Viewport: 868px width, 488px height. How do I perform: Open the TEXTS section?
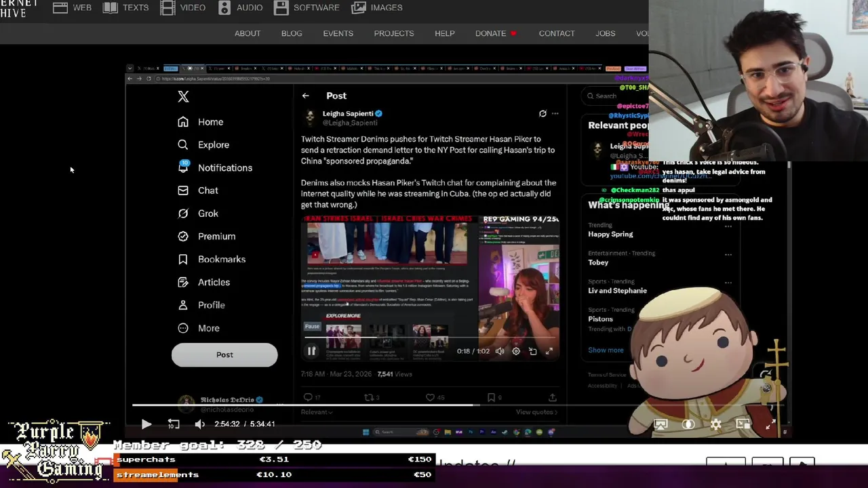125,7
